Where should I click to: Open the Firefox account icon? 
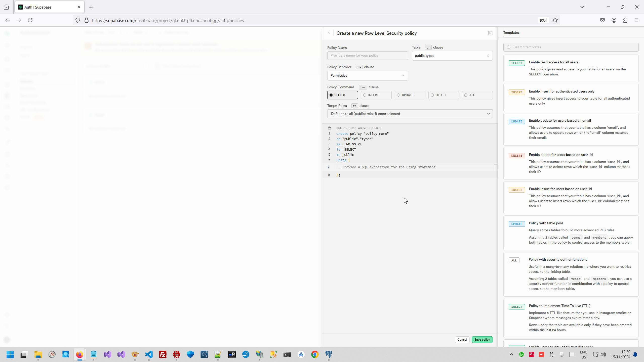(x=614, y=20)
